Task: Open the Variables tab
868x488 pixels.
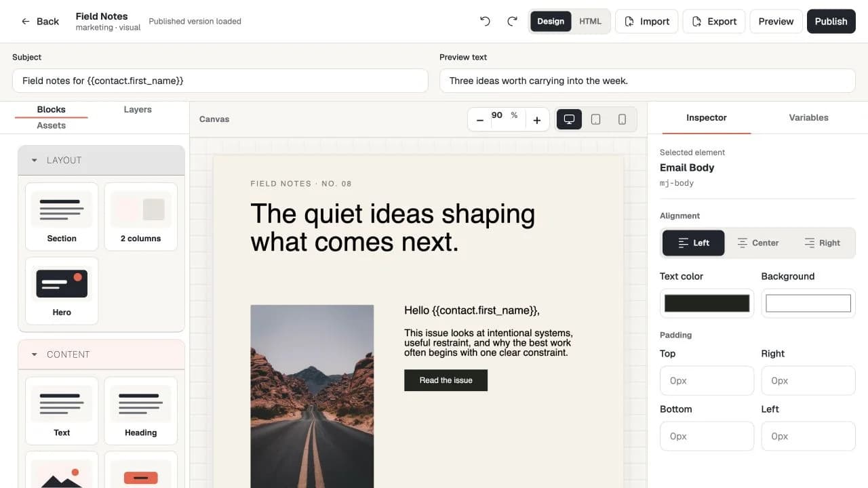Action: [x=808, y=118]
